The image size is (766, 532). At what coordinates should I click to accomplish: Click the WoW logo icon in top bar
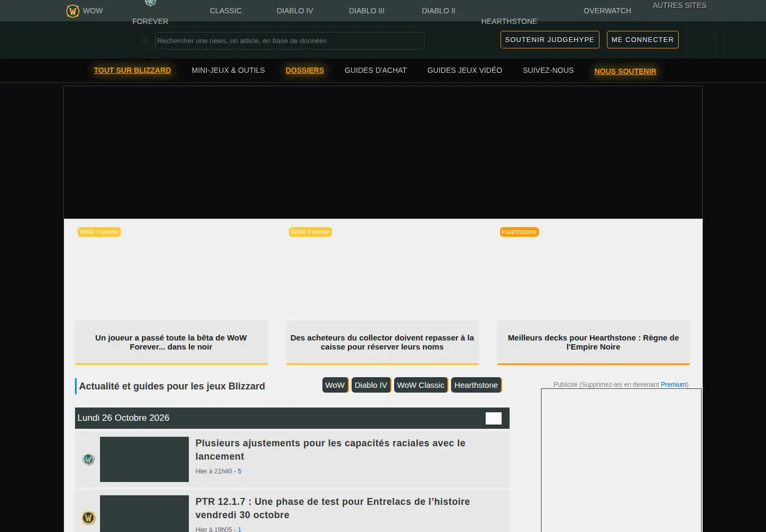(72, 11)
